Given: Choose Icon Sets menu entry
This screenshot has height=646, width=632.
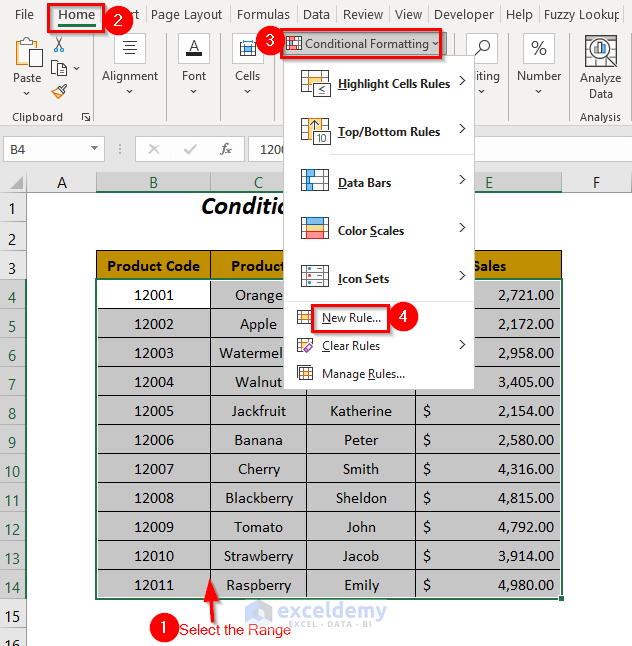Looking at the screenshot, I should [363, 279].
